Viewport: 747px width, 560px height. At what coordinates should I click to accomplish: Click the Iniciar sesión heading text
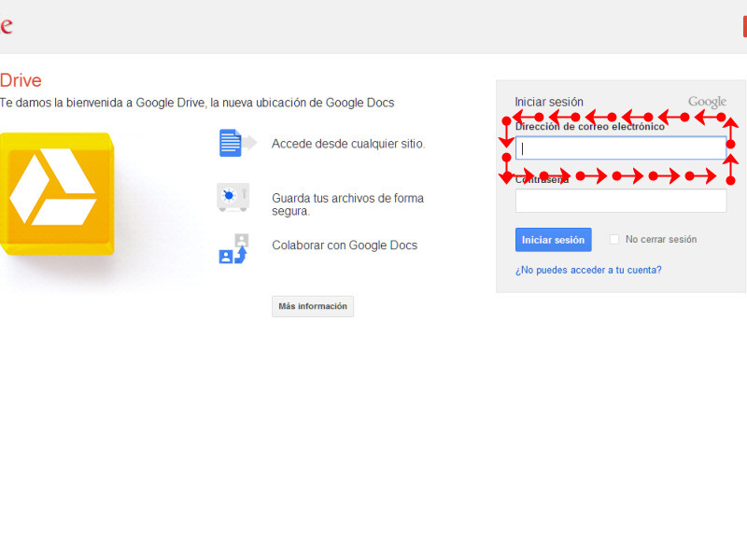549,102
